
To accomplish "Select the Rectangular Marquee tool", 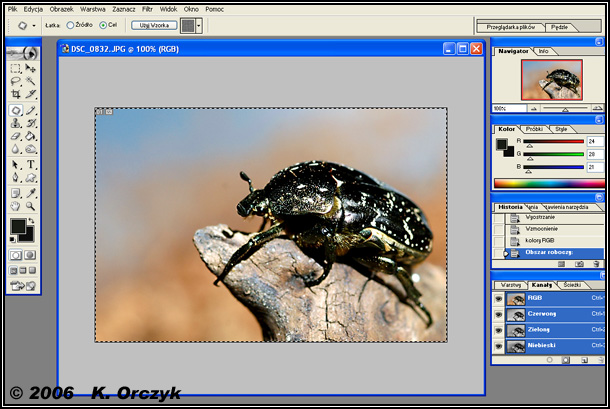I will pos(15,68).
